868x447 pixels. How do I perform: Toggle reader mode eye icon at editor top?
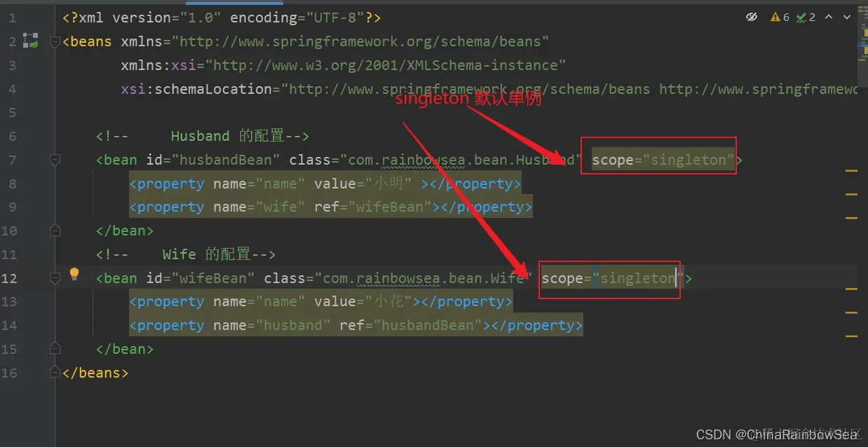(x=752, y=17)
